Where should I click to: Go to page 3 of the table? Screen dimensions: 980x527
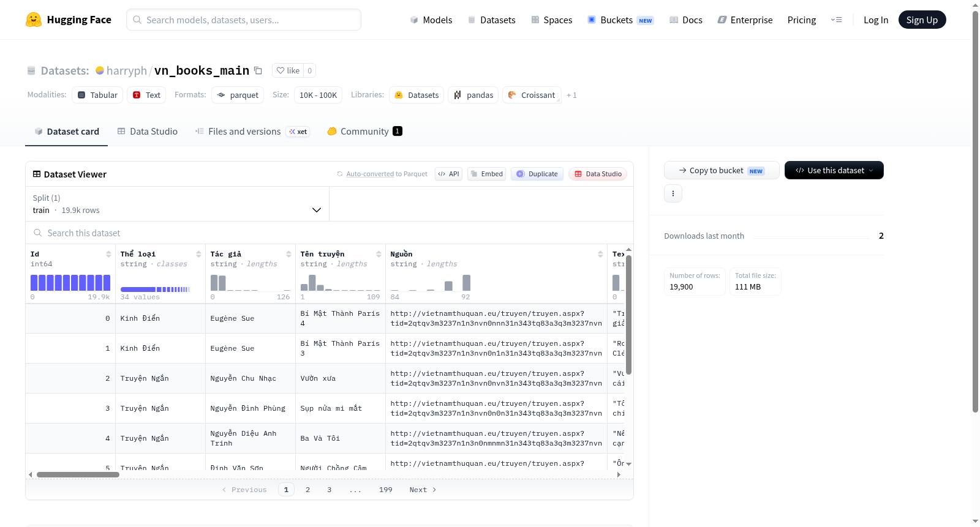pyautogui.click(x=329, y=490)
